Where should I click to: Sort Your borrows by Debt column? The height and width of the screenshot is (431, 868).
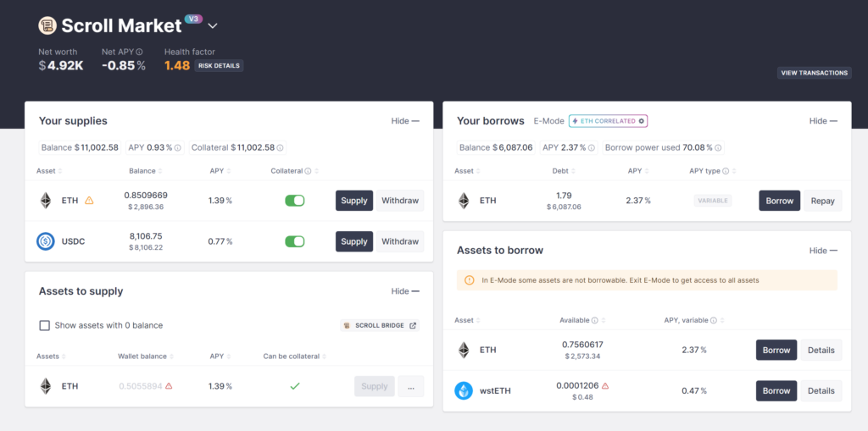tap(565, 171)
